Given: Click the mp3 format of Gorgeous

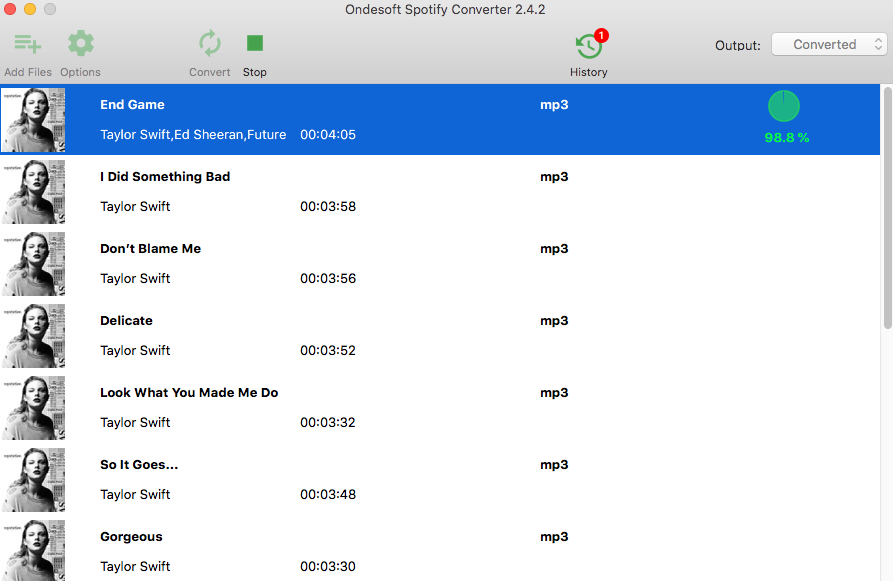Looking at the screenshot, I should pos(554,537).
